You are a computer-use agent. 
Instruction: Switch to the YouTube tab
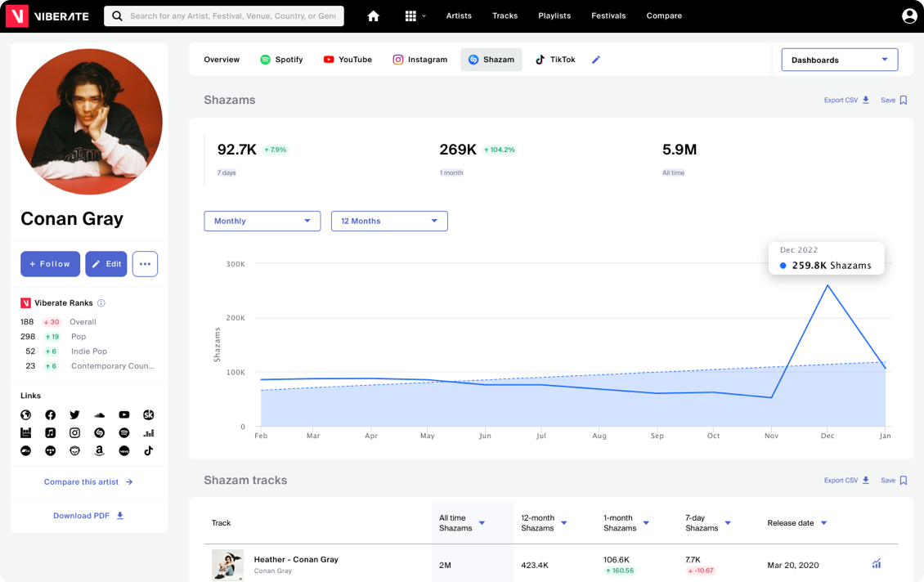pyautogui.click(x=348, y=60)
